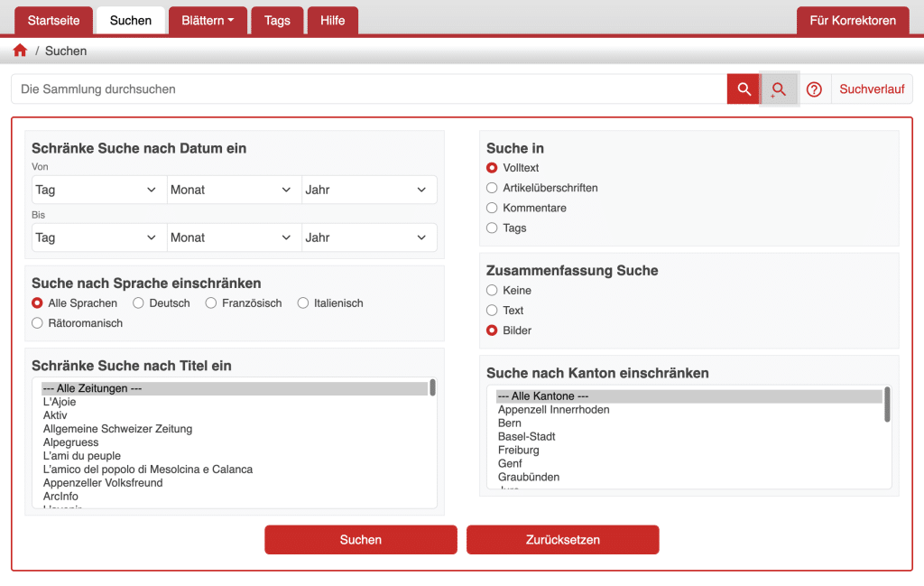Choose Französisch language option
The width and height of the screenshot is (924, 586).
click(x=211, y=303)
